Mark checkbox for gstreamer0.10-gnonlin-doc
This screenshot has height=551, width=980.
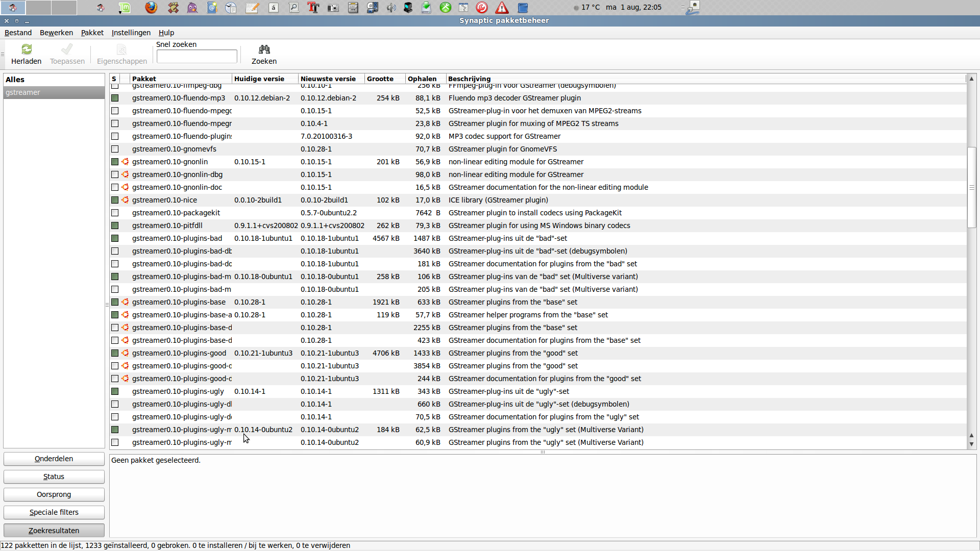point(115,187)
